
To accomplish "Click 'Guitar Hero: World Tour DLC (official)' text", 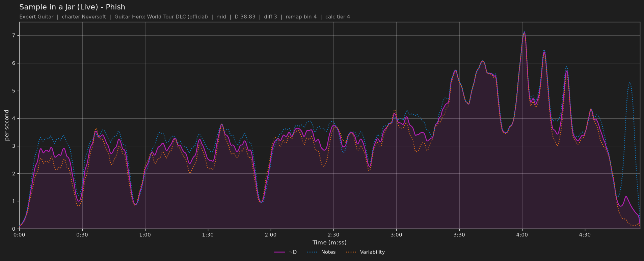I will (x=161, y=17).
